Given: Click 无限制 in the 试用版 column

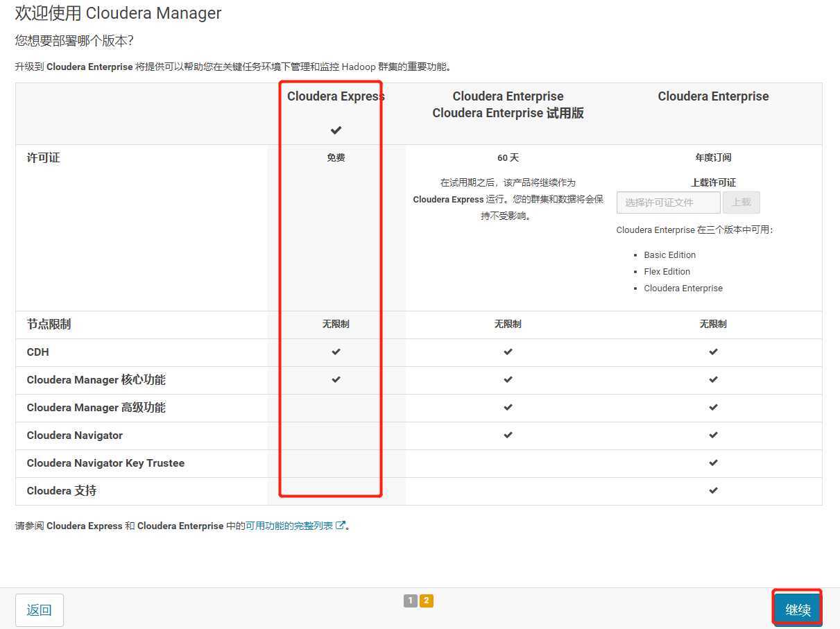Looking at the screenshot, I should 508,324.
